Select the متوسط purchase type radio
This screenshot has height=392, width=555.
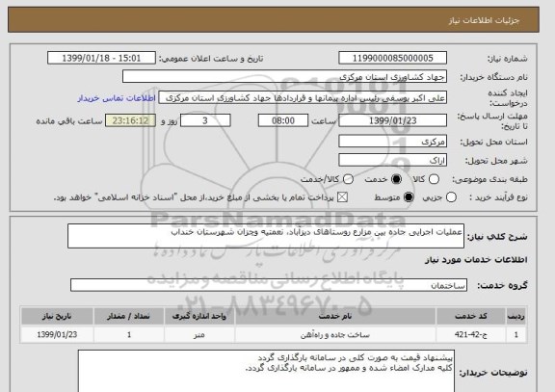[x=409, y=197]
